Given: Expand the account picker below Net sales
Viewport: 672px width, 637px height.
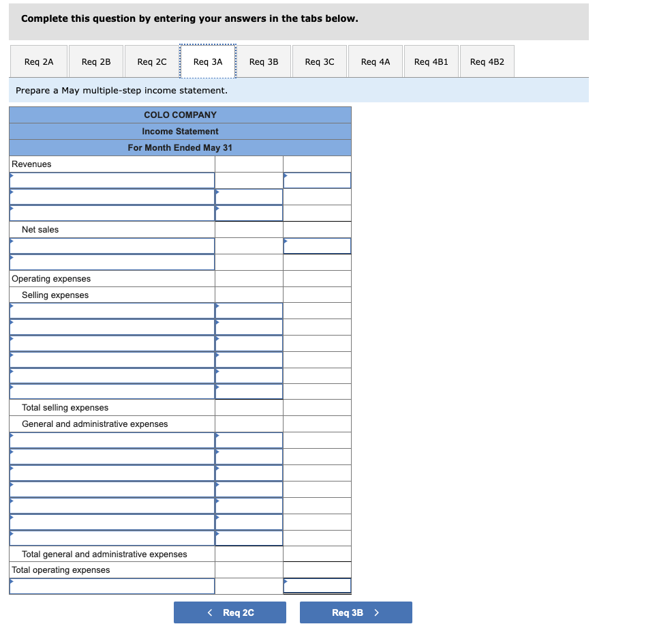Looking at the screenshot, I should pyautogui.click(x=112, y=246).
